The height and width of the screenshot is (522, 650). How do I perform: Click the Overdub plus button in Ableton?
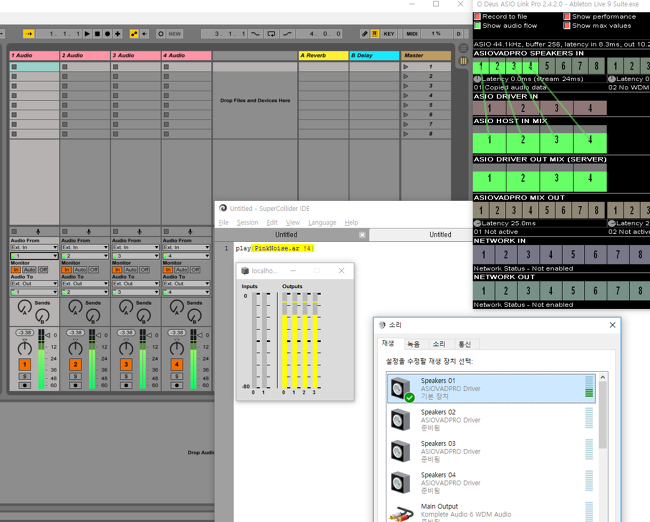coord(118,34)
